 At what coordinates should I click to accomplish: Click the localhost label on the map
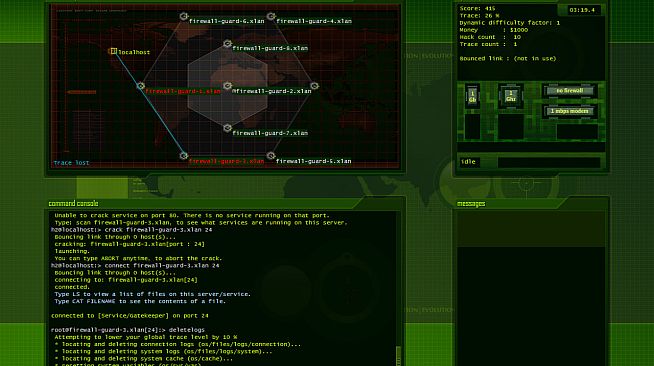(x=134, y=52)
